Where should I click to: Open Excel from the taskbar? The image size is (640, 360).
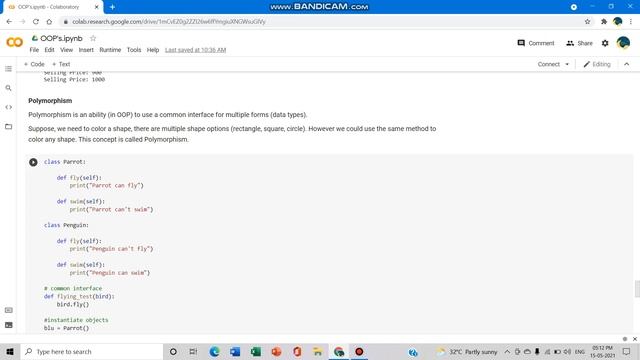256,351
